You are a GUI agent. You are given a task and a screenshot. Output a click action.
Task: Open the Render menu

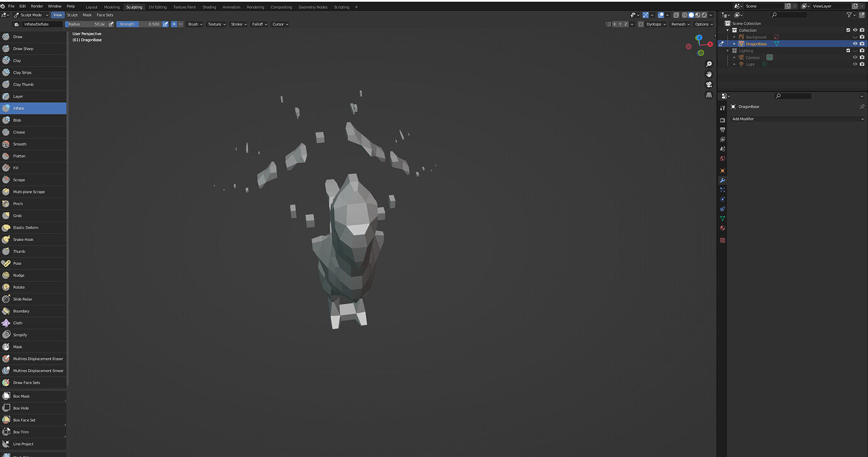pos(37,6)
